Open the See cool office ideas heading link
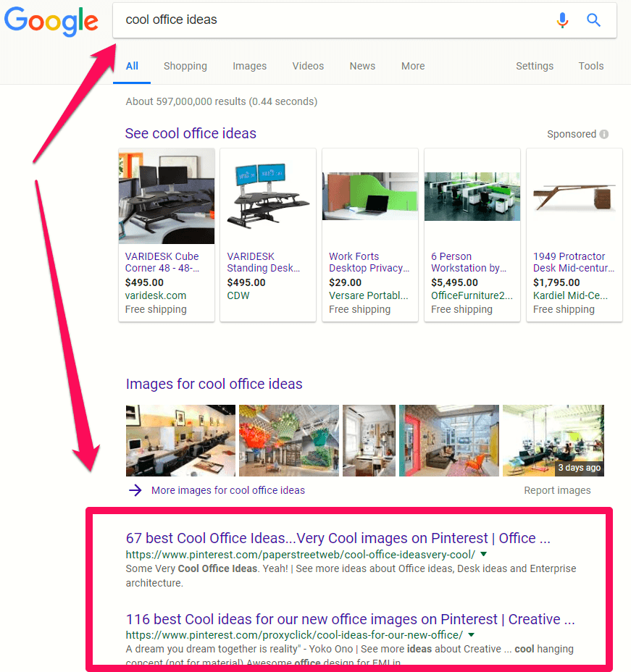The width and height of the screenshot is (631, 672). tap(191, 133)
